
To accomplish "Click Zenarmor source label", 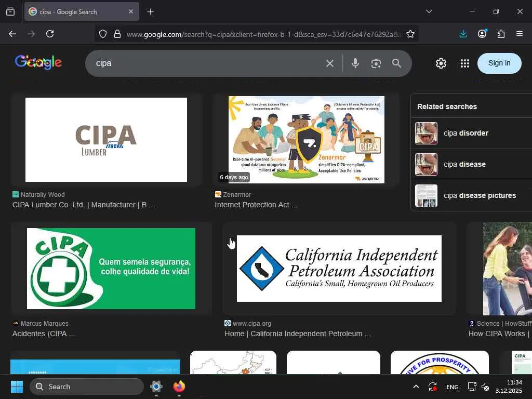I will click(237, 195).
